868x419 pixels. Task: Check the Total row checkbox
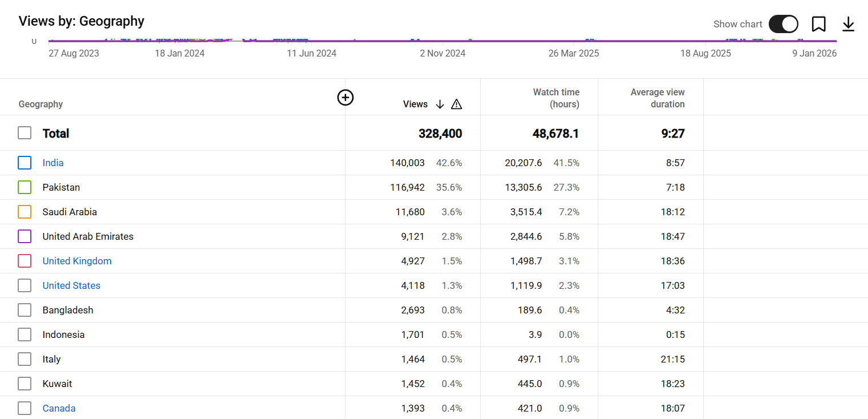click(x=25, y=133)
